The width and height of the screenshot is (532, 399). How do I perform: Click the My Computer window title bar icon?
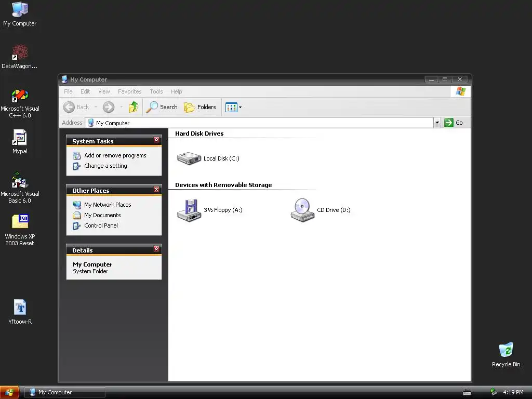64,79
